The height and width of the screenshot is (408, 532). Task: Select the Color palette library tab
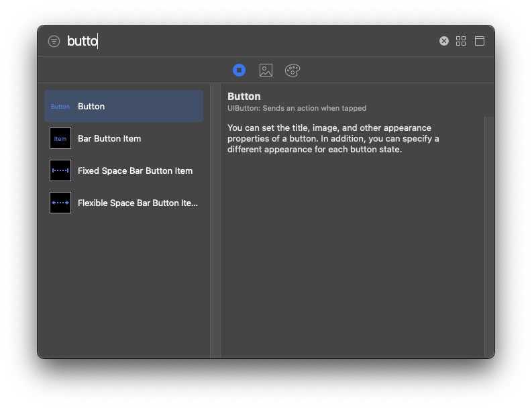point(292,70)
